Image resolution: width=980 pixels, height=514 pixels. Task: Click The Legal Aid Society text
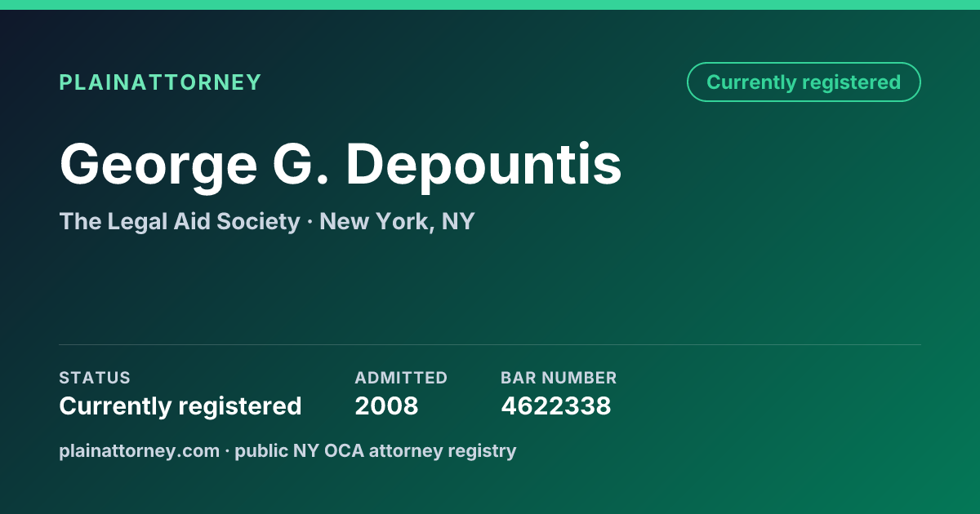coord(180,221)
